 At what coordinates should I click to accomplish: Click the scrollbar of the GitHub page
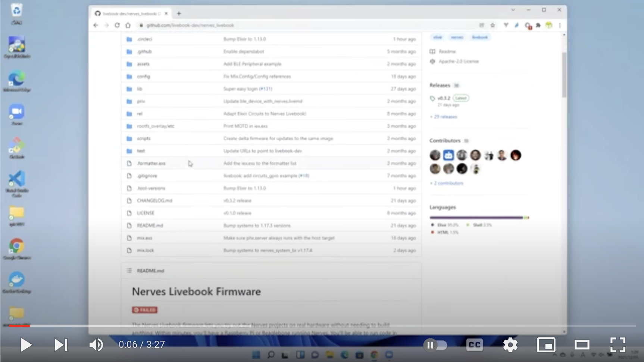[564, 75]
